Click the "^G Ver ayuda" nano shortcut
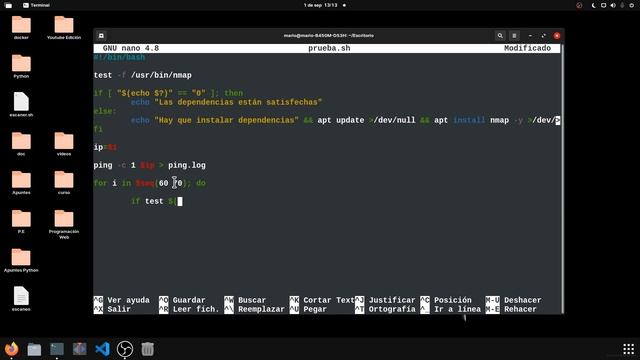This screenshot has width=640, height=360. 122,300
